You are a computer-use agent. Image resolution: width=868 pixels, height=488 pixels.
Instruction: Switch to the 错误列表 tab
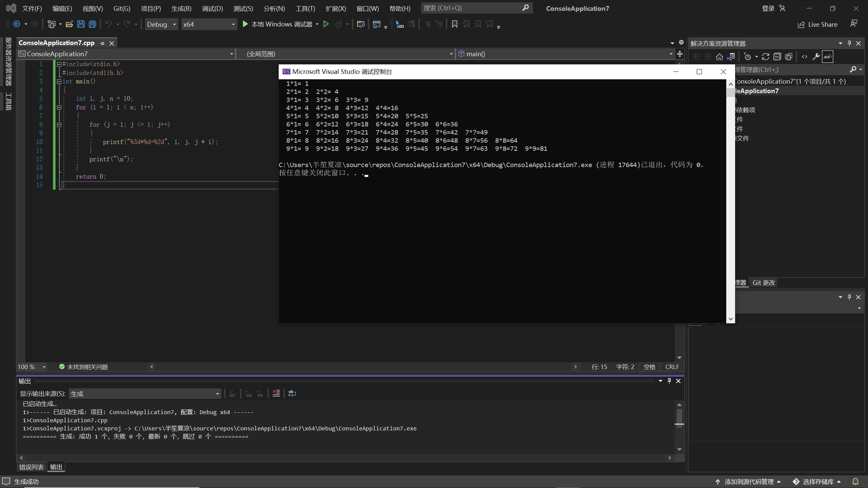click(x=31, y=467)
